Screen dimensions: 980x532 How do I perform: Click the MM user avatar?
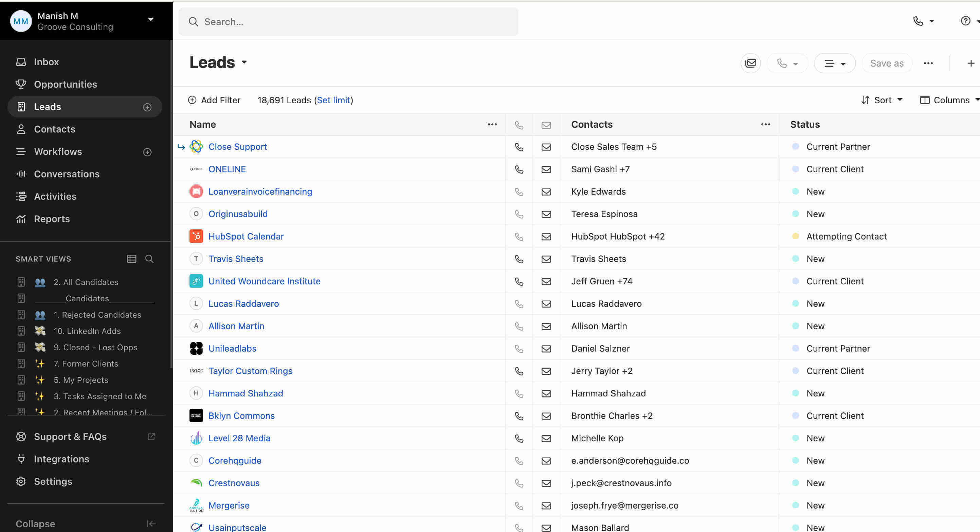click(x=20, y=21)
